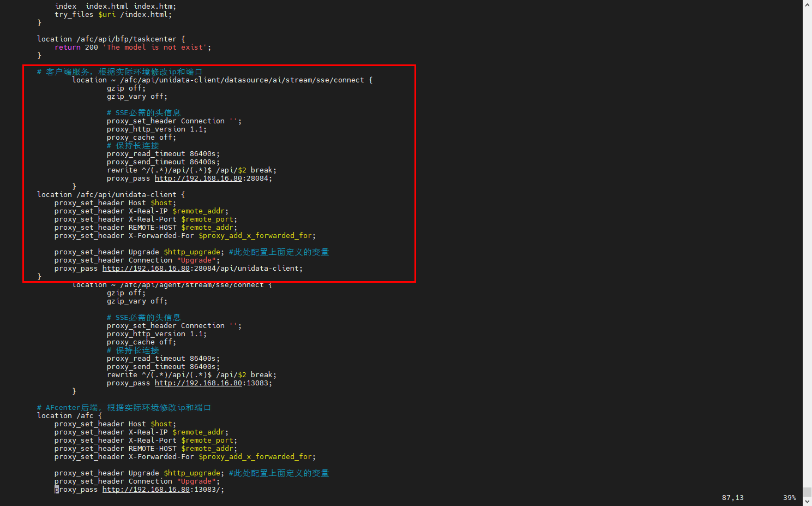
Task: Click the cursor position indicator 87,13
Action: (732, 498)
